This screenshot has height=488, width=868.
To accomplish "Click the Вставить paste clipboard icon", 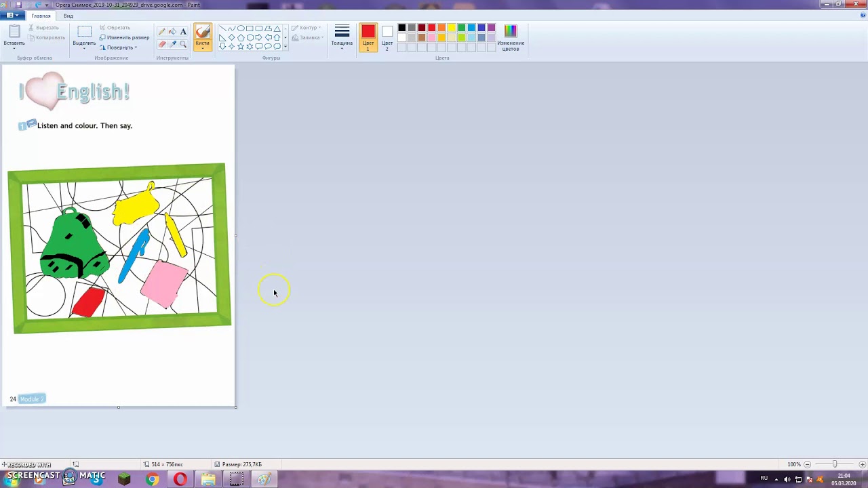I will (14, 32).
